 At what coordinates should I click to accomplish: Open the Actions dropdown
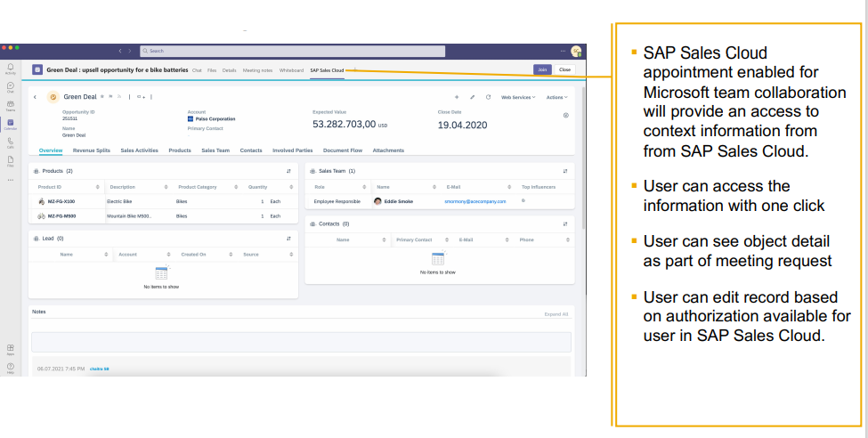tap(557, 97)
